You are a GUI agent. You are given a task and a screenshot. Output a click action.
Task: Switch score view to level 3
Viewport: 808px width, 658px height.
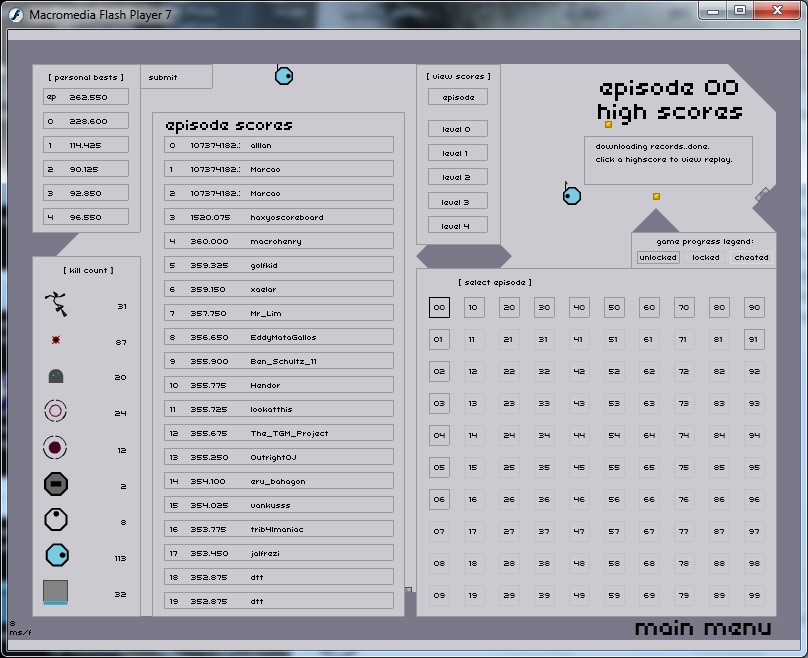(x=458, y=202)
